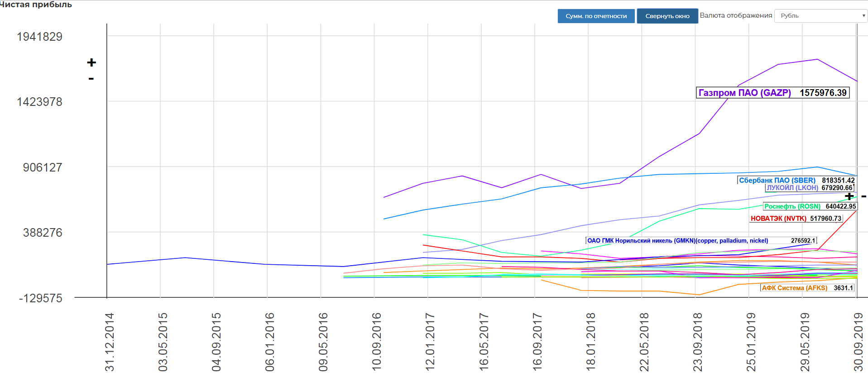Select the НОВАТЭК (NVTK) data label
868x377 pixels.
[x=796, y=219]
